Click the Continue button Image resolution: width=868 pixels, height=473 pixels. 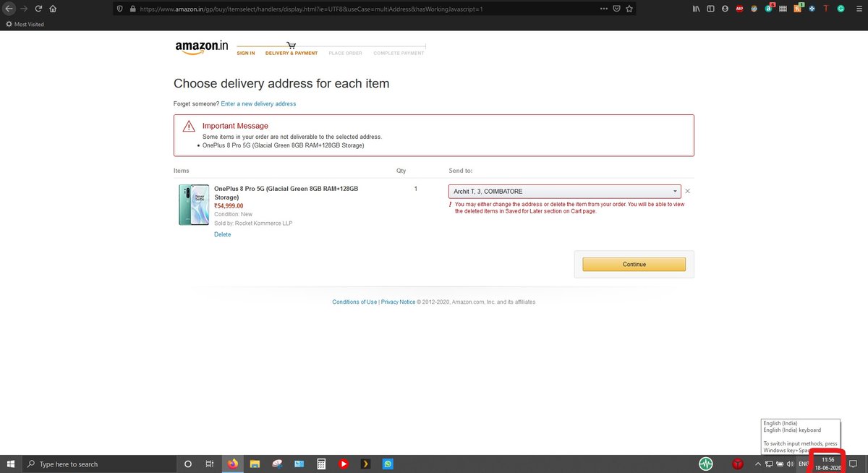tap(634, 264)
